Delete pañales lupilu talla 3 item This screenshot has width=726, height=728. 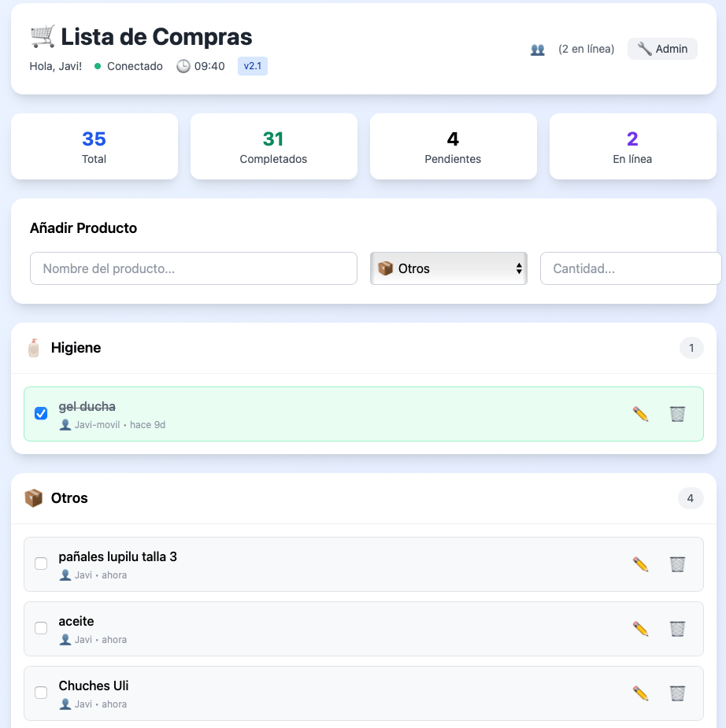[677, 564]
